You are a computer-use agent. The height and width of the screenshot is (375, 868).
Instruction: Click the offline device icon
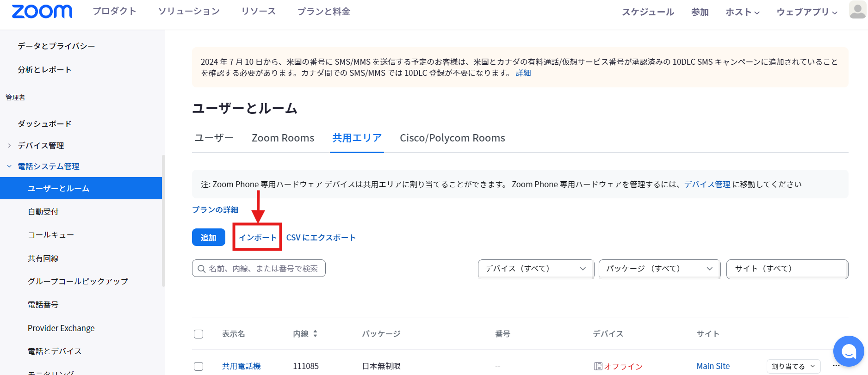598,366
